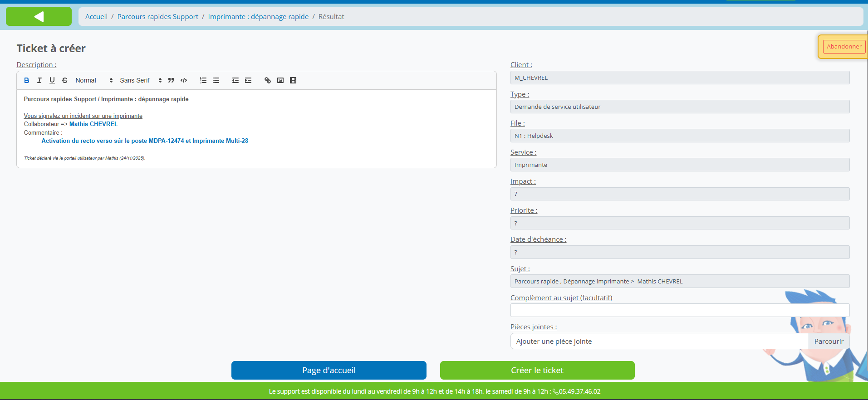
Task: Click Parcourir to browse for attachment
Action: tap(829, 341)
